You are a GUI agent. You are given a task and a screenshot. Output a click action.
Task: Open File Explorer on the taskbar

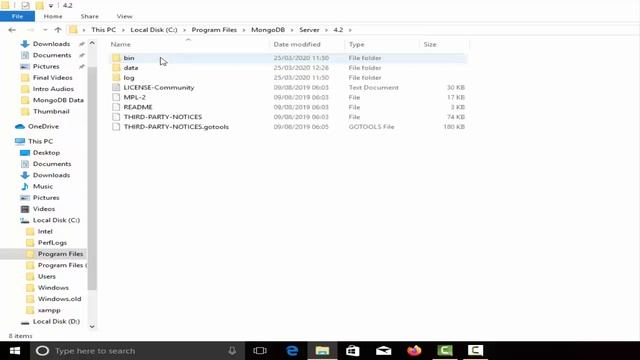coord(322,351)
